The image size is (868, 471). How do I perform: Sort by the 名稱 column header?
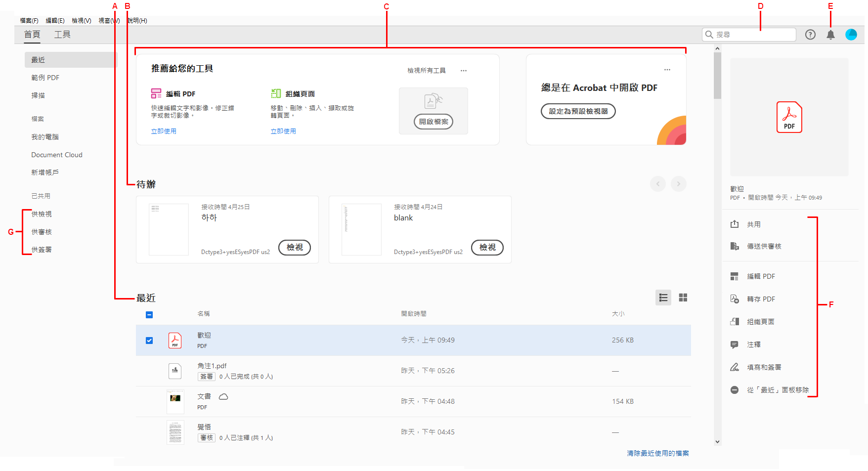[204, 314]
